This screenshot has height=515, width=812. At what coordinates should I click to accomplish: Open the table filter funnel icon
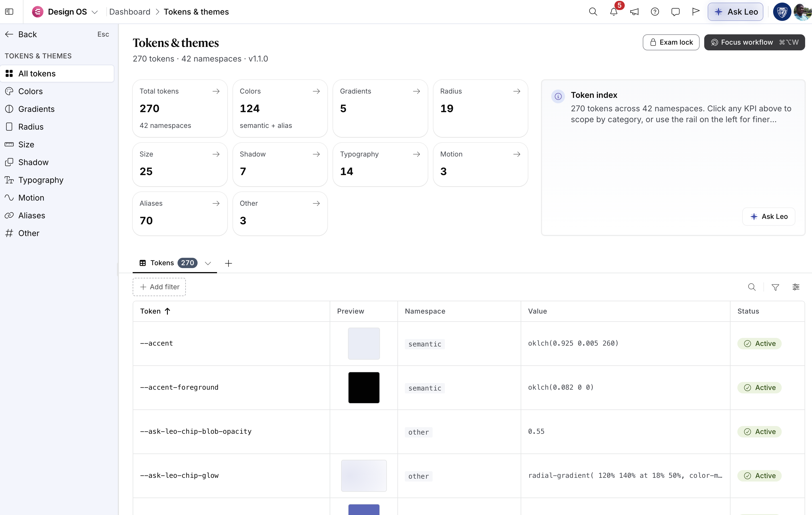(x=775, y=287)
